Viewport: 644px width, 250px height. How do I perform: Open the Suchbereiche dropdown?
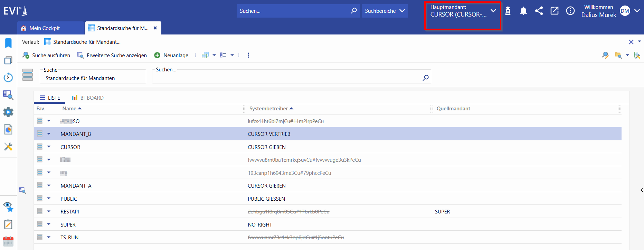[385, 11]
